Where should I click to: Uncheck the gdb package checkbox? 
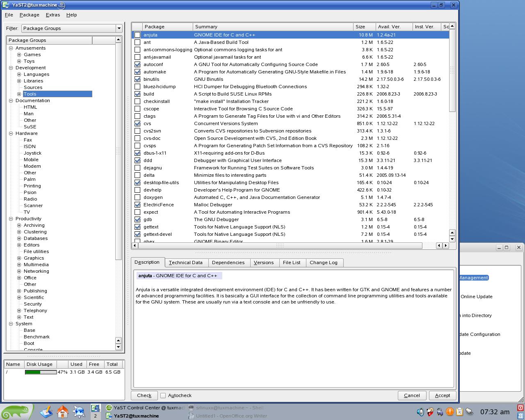(137, 219)
